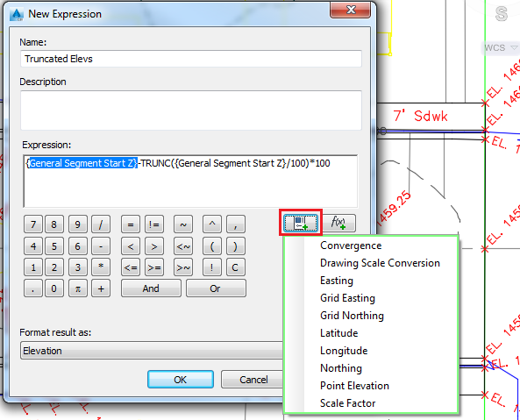
Task: Choose Northing from the list
Action: pyautogui.click(x=340, y=368)
